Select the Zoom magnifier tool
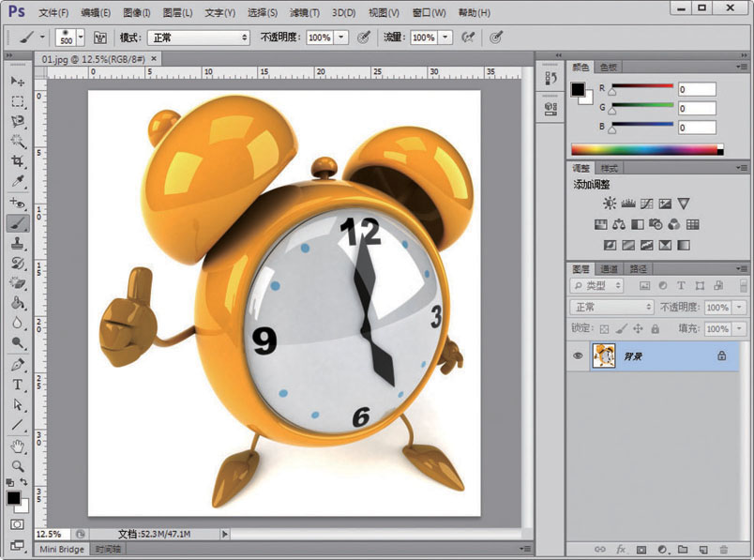This screenshot has width=754, height=560. click(x=17, y=465)
